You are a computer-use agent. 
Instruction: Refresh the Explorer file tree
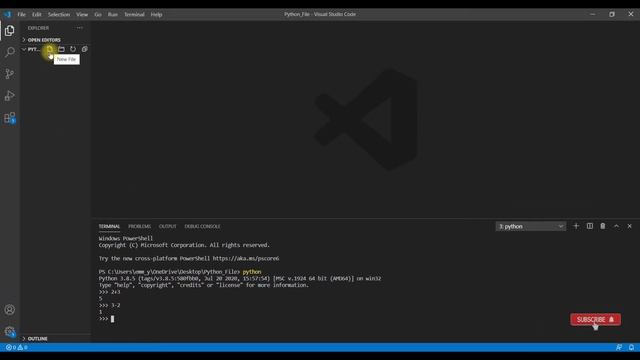click(73, 49)
